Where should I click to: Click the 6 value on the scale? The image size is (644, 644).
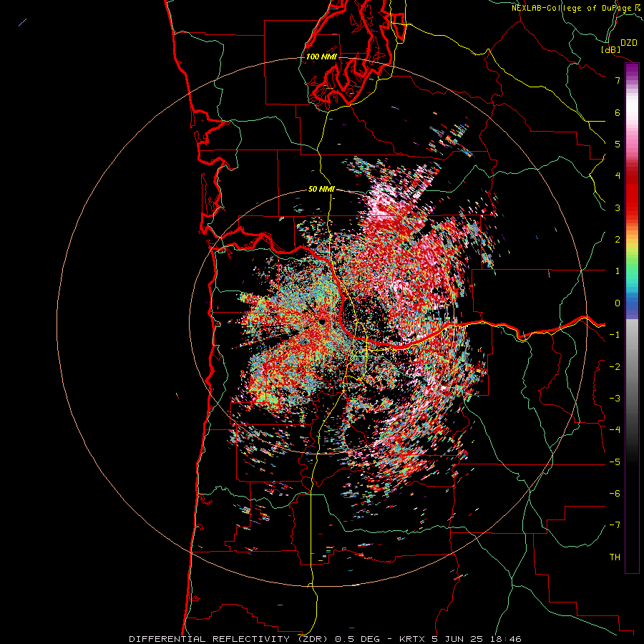618,112
